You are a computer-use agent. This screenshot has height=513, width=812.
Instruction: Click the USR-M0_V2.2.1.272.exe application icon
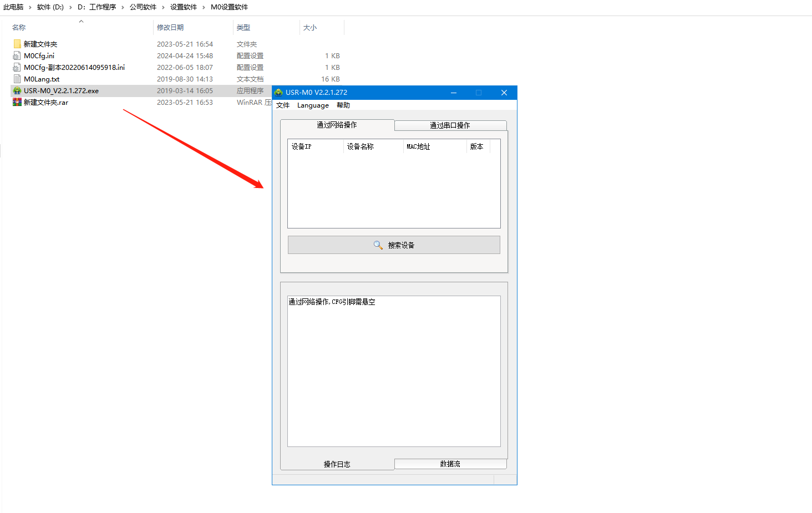click(17, 90)
